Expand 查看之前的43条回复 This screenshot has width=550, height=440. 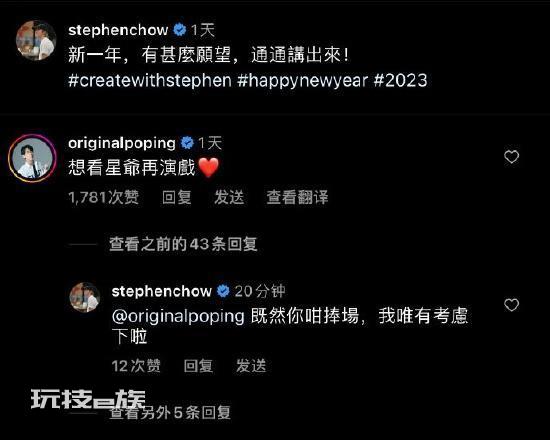tap(183, 244)
